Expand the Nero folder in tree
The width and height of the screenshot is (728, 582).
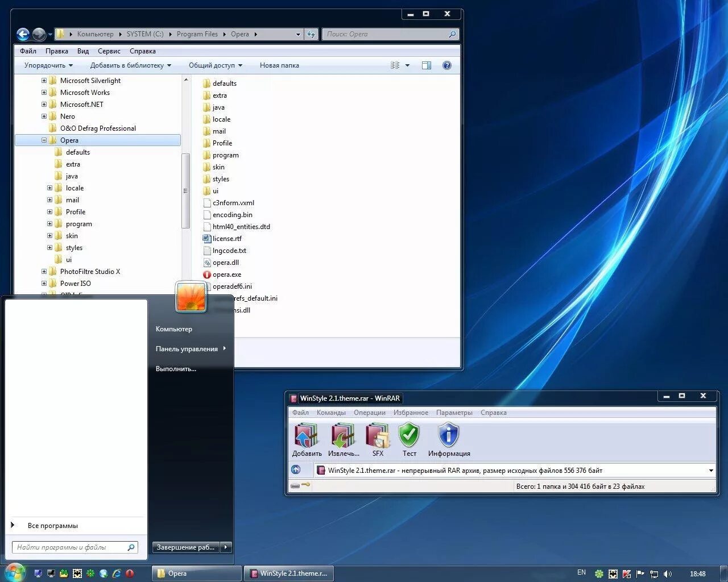44,117
